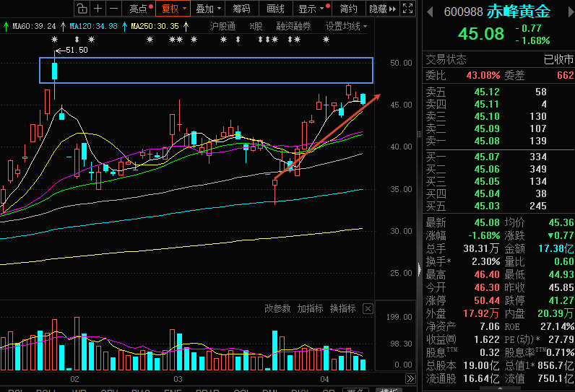The height and width of the screenshot is (392, 575).
Task: Expand the 叠加 overlay dropdown
Action: click(x=208, y=9)
